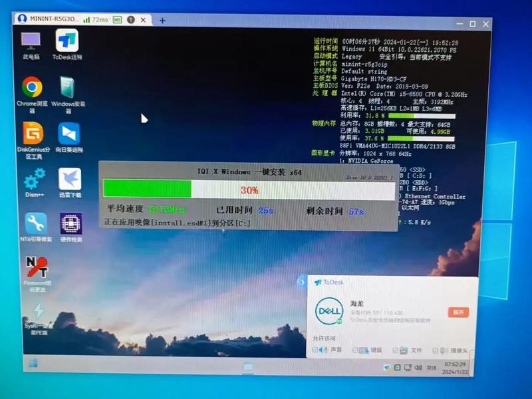
Task: Open the SysRi lightning bolt desktop icon
Action: (39, 319)
